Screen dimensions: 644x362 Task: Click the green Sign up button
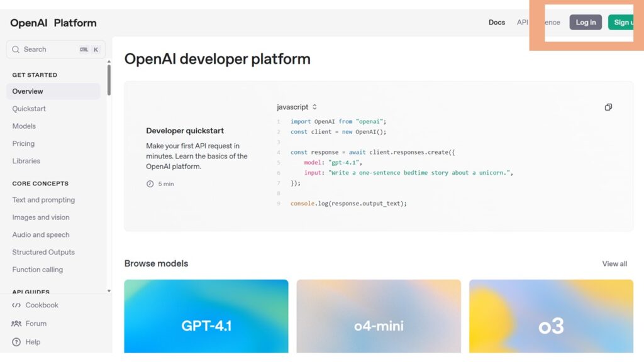click(x=621, y=22)
